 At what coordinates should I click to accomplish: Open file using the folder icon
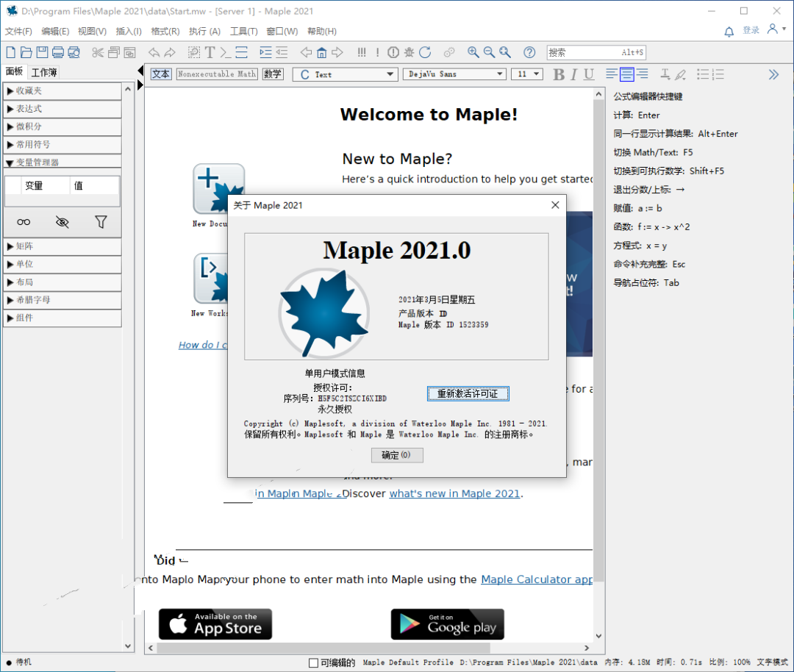click(26, 52)
